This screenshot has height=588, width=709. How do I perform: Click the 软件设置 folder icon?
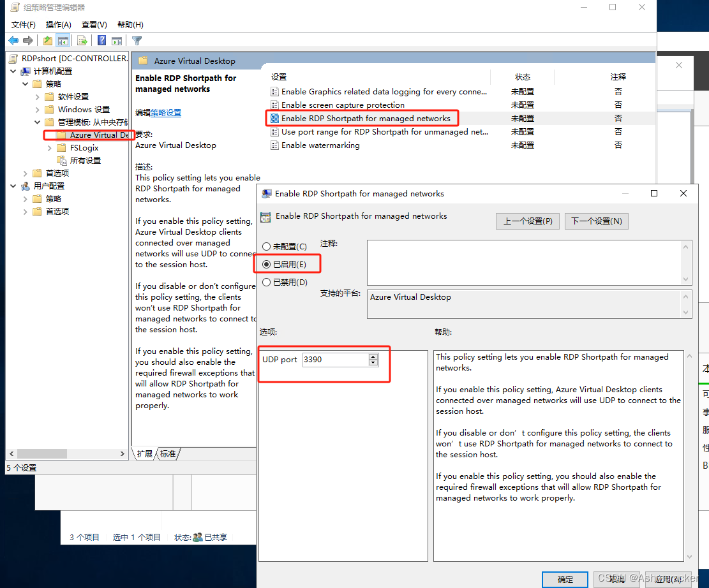tap(49, 97)
